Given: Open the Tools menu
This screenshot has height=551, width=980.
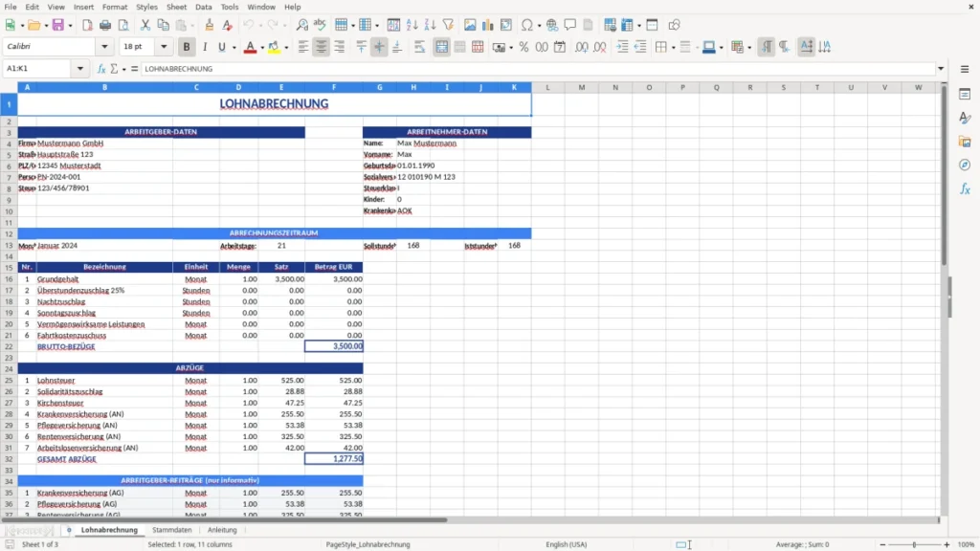Looking at the screenshot, I should point(230,7).
